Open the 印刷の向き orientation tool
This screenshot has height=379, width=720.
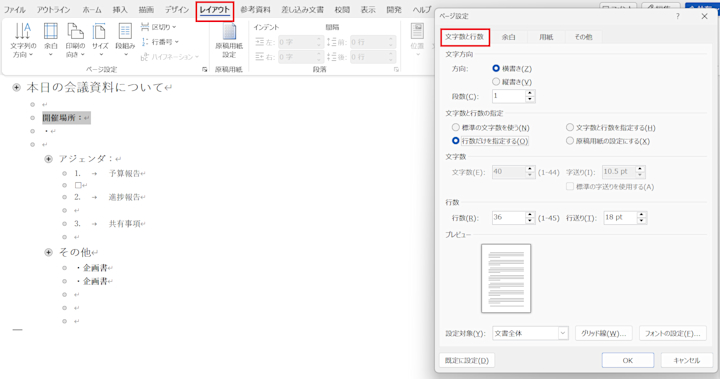[75, 40]
